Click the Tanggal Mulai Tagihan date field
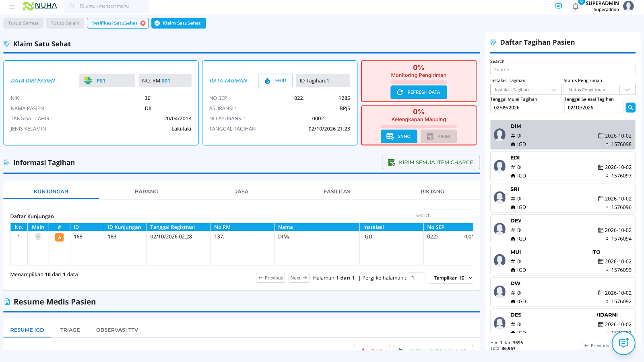The height and width of the screenshot is (362, 644). tap(526, 107)
